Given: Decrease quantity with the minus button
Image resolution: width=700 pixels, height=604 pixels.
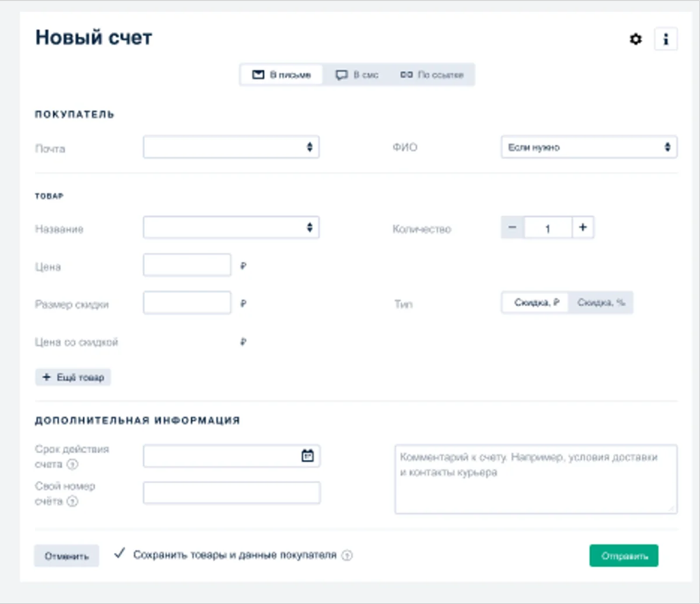Looking at the screenshot, I should point(512,228).
